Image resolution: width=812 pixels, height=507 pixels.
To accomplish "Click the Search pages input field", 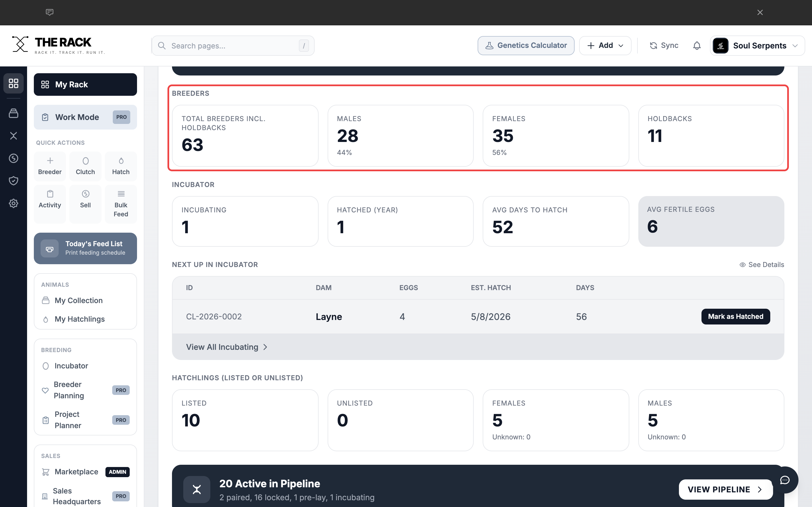I will click(x=233, y=46).
